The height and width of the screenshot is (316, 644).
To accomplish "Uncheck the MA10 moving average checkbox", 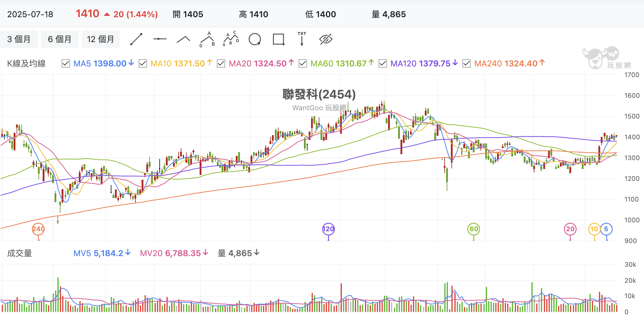I will tap(143, 63).
